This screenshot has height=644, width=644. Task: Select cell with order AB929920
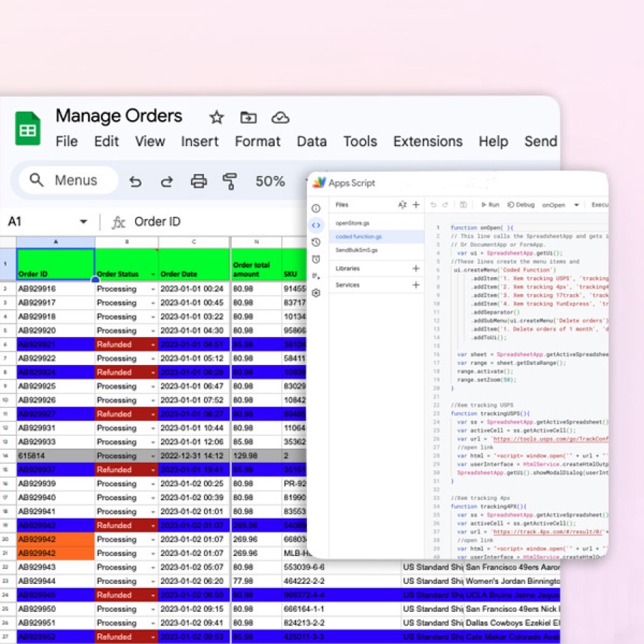[x=55, y=331]
